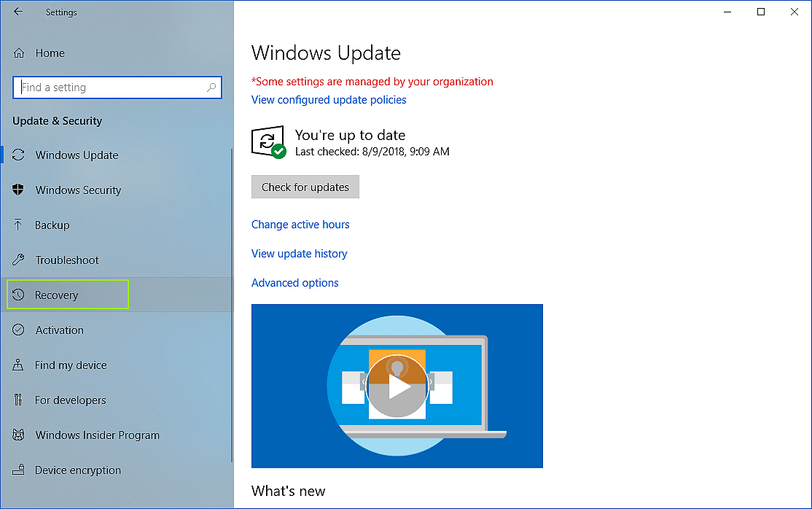Click the sidebar vertical scrollbar

click(x=232, y=306)
